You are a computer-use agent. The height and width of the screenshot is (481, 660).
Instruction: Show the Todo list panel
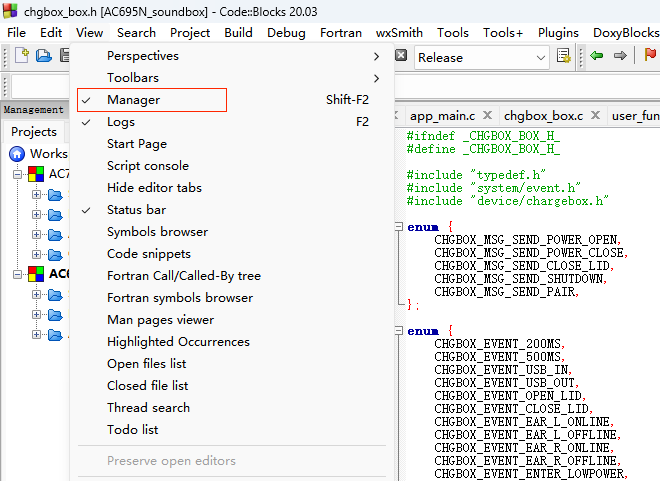[232, 430]
